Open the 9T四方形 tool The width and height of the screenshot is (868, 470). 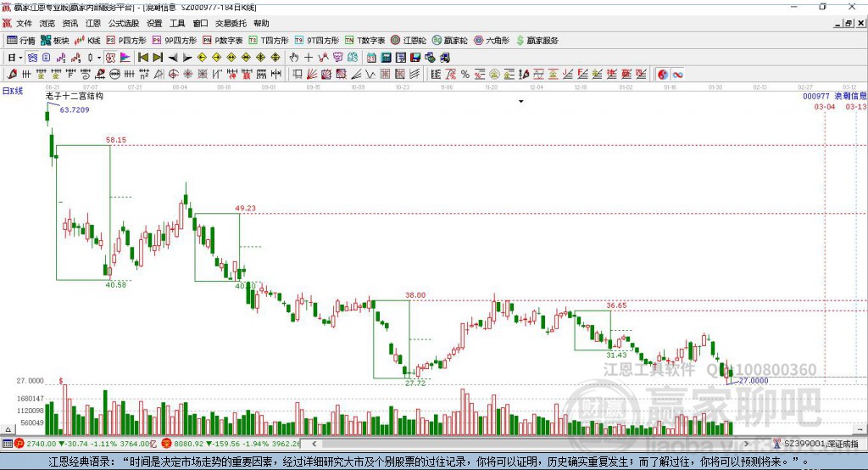pos(317,41)
